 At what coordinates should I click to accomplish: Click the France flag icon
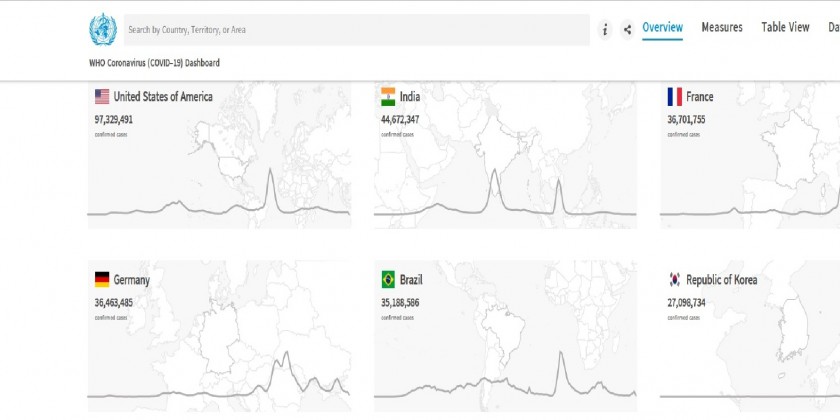click(x=674, y=97)
